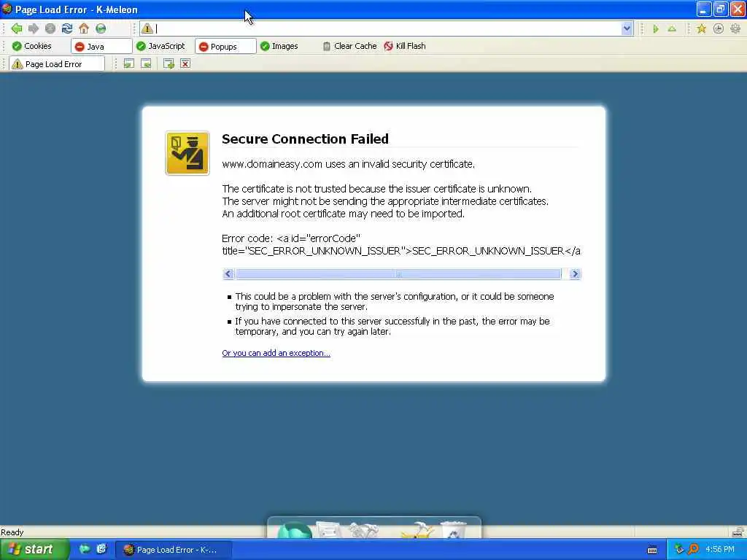This screenshot has width=747, height=560.
Task: Click the warning icon in address bar
Action: (147, 28)
